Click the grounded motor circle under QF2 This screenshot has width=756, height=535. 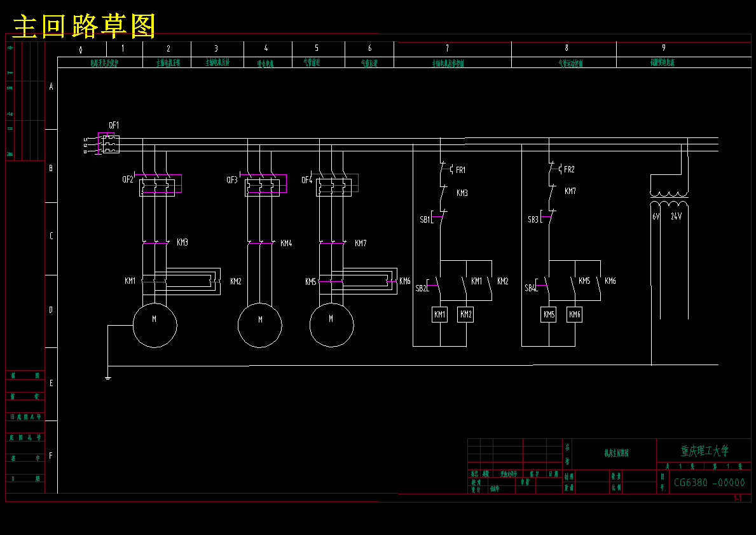(155, 325)
